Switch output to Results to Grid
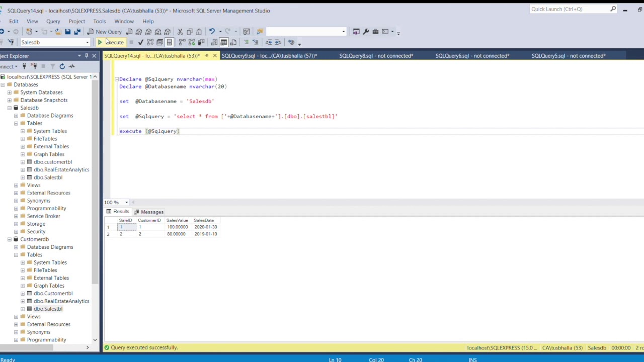 click(x=224, y=42)
